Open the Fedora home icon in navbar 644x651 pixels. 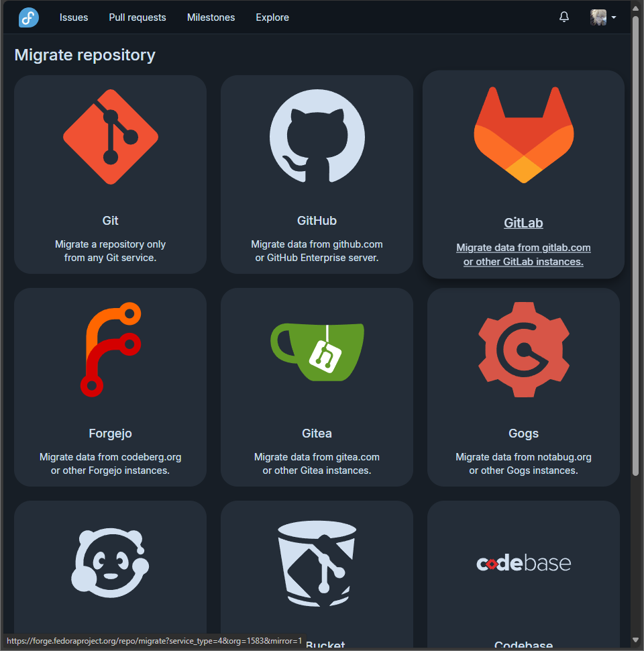28,17
